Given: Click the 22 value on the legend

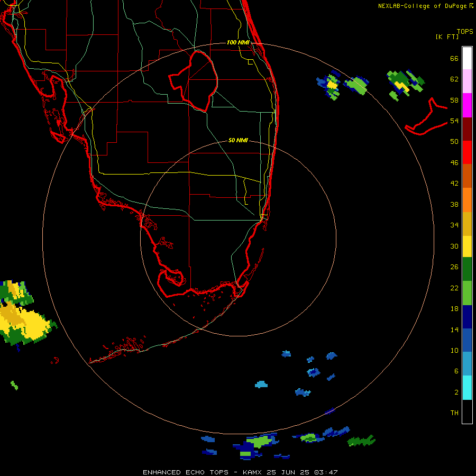Looking at the screenshot, I should click(454, 288).
